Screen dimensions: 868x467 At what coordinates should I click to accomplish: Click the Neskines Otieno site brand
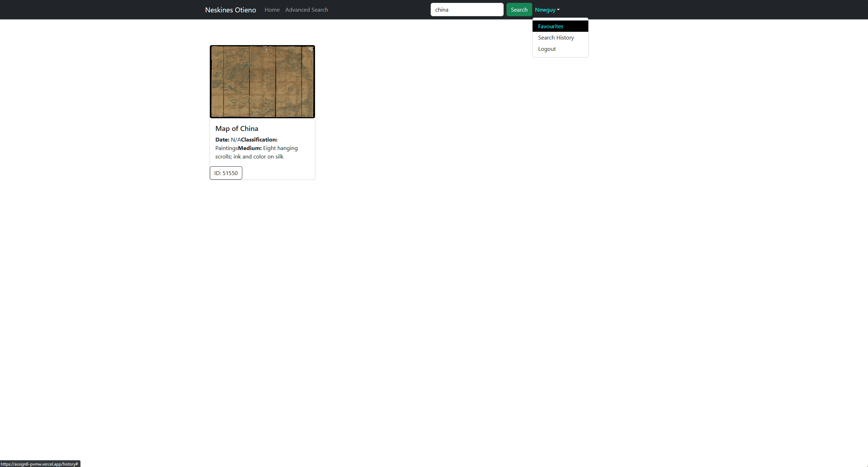[x=230, y=10]
